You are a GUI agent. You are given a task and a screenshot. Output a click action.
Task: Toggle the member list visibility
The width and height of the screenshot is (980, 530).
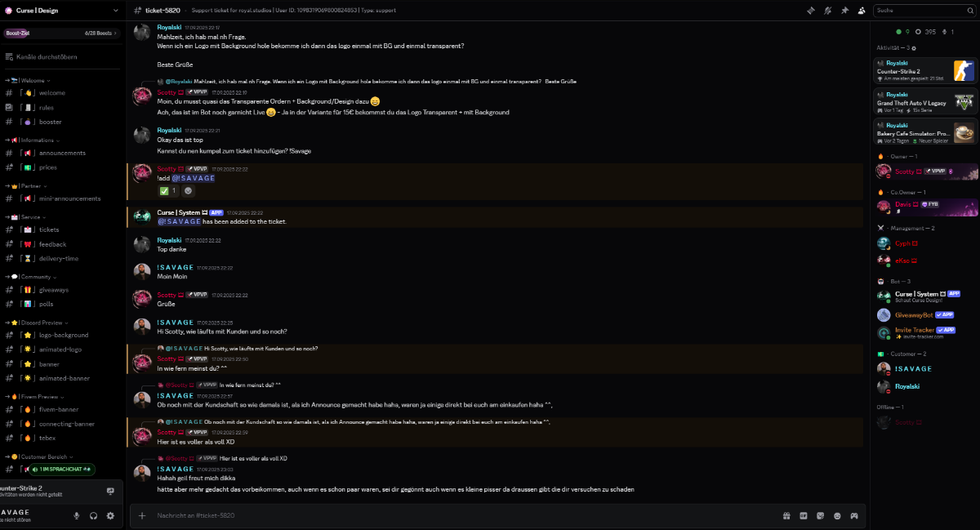(862, 11)
